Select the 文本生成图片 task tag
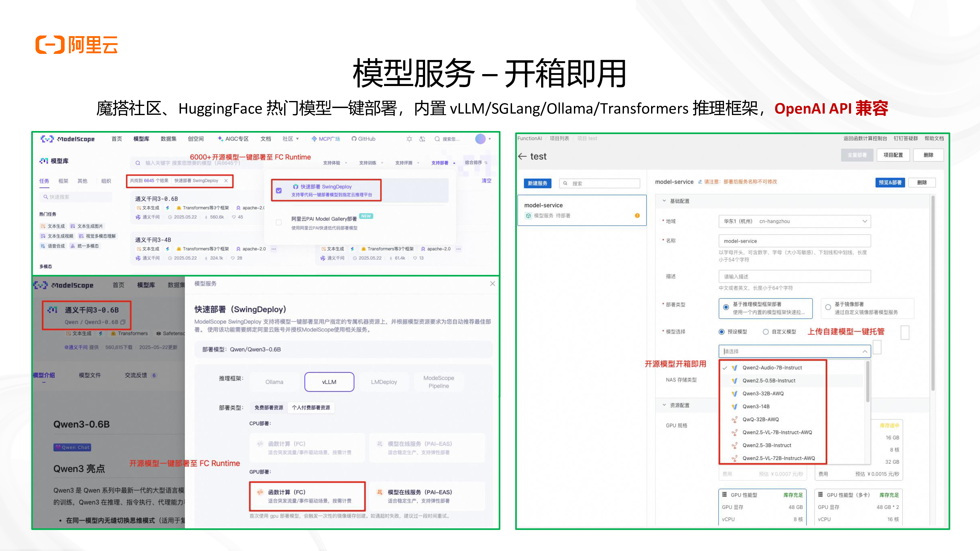The image size is (980, 551). [x=87, y=226]
